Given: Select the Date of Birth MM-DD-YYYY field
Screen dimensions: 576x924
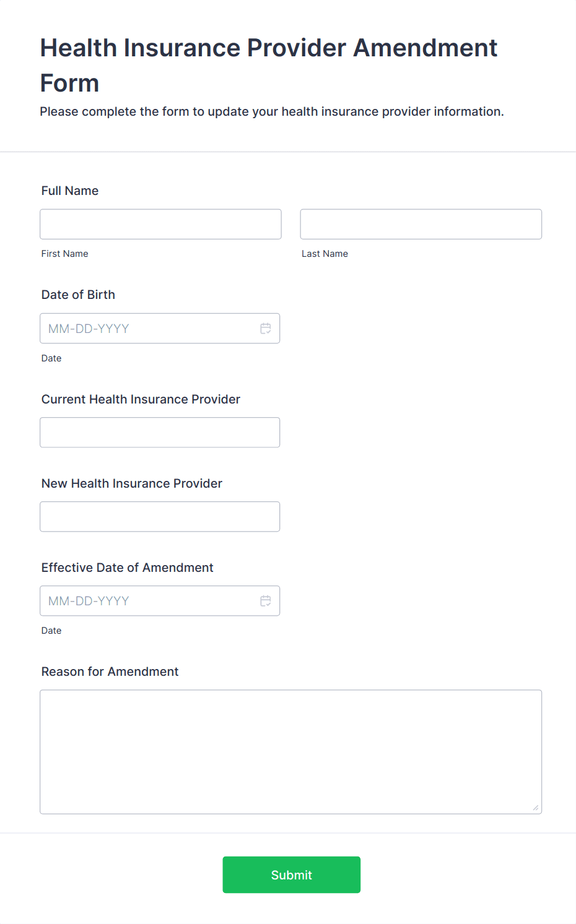Looking at the screenshot, I should click(x=149, y=329).
